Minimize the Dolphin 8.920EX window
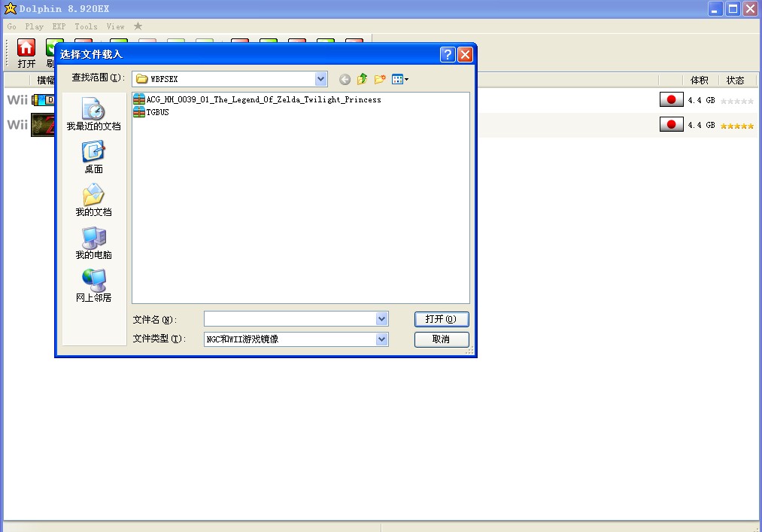Image resolution: width=762 pixels, height=532 pixels. click(x=715, y=9)
